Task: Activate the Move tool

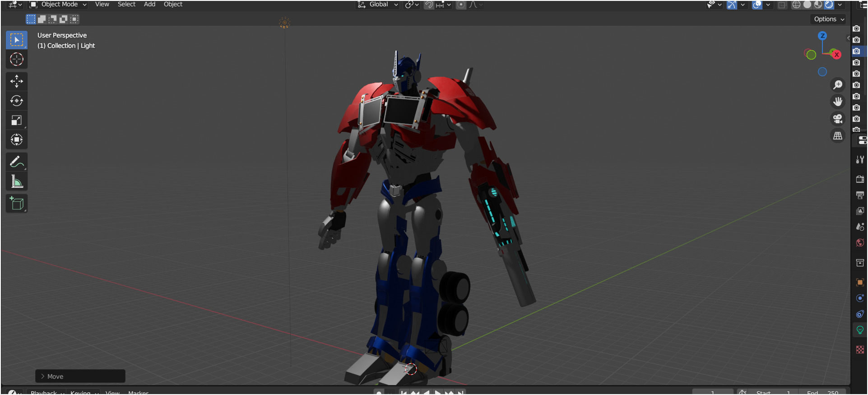Action: pos(17,81)
